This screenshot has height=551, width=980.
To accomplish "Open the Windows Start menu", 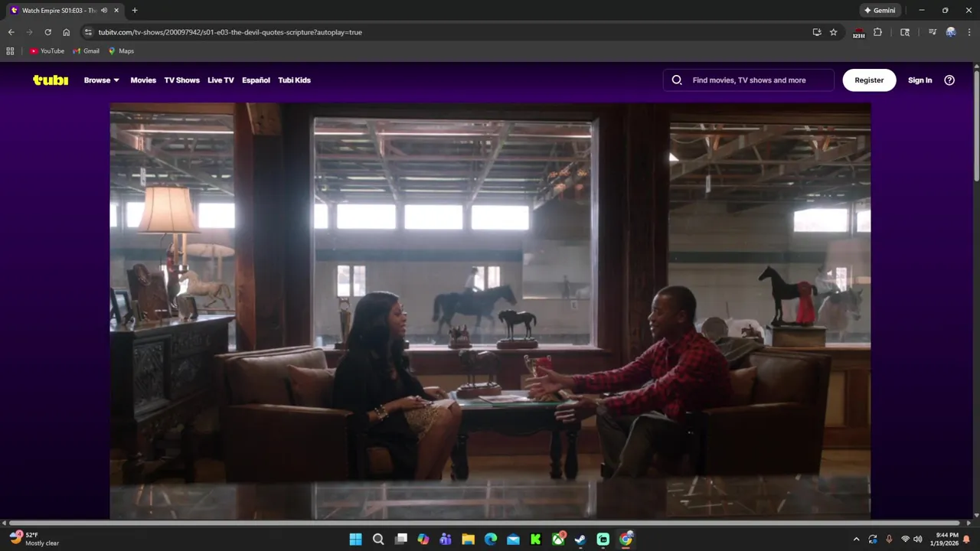I will (x=355, y=539).
